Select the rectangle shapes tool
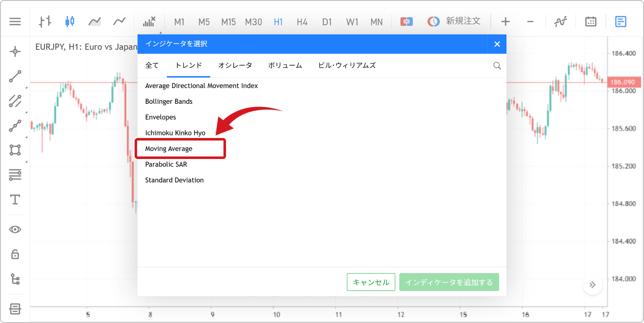This screenshot has height=323, width=644. (x=15, y=150)
